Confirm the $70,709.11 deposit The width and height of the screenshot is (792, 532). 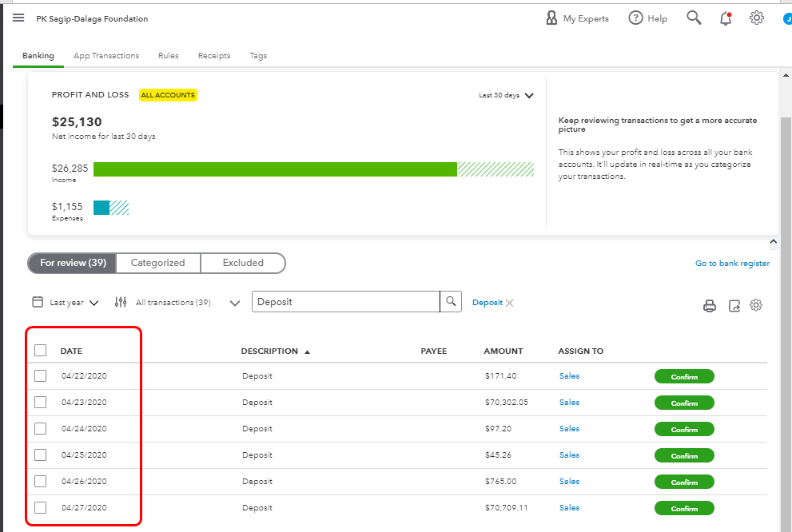point(684,508)
